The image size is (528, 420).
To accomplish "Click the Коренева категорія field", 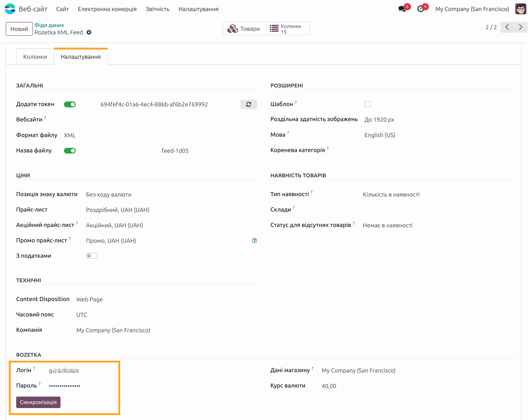I will tap(438, 150).
